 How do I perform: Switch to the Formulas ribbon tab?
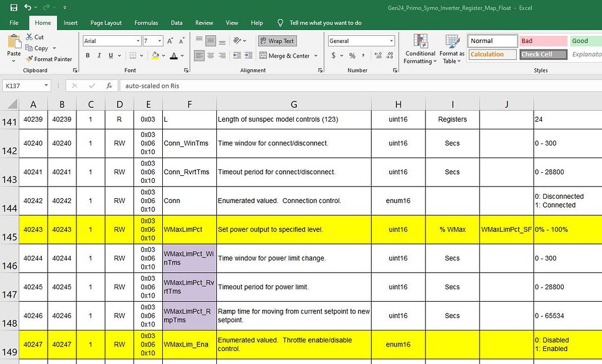[146, 23]
